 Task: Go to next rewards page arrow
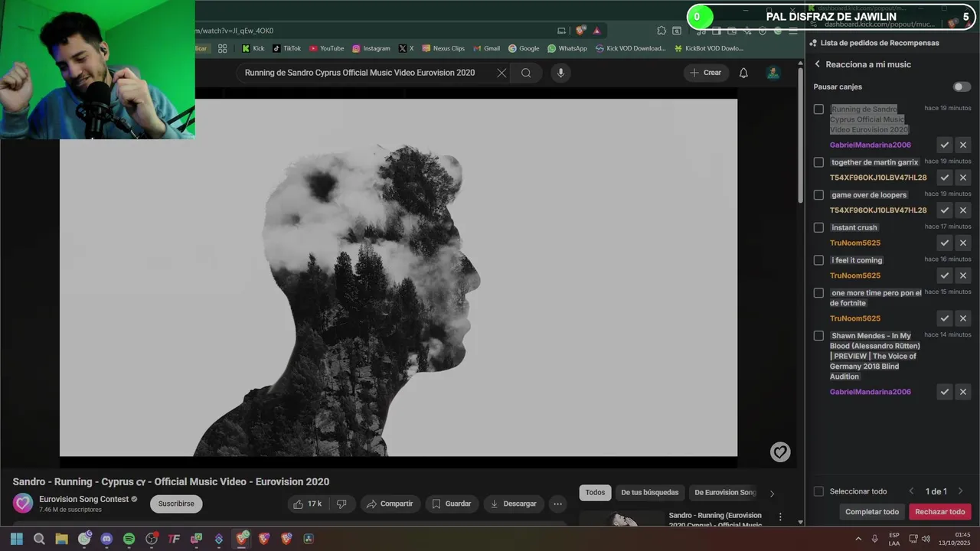[960, 491]
